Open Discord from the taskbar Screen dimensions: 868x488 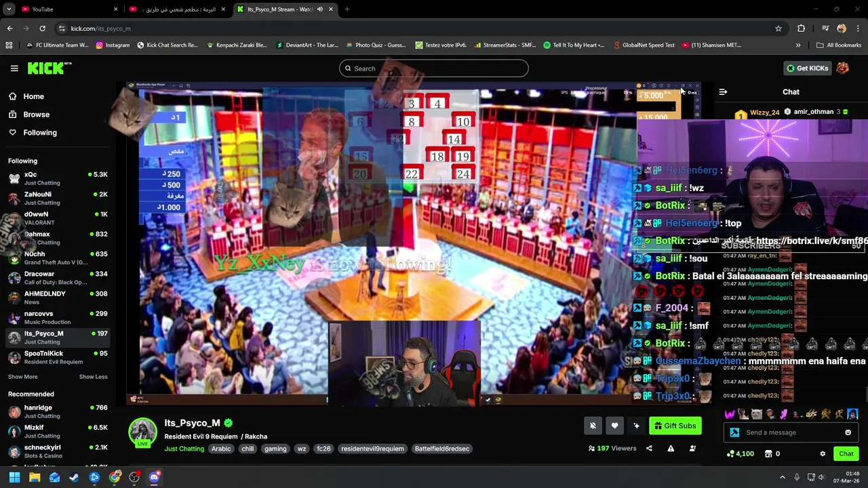pyautogui.click(x=154, y=477)
